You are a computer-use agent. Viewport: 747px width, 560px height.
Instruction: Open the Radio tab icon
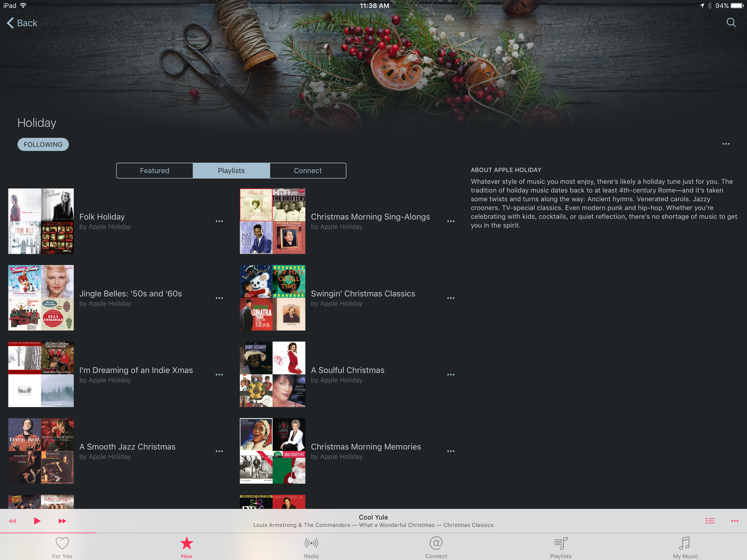pyautogui.click(x=311, y=547)
